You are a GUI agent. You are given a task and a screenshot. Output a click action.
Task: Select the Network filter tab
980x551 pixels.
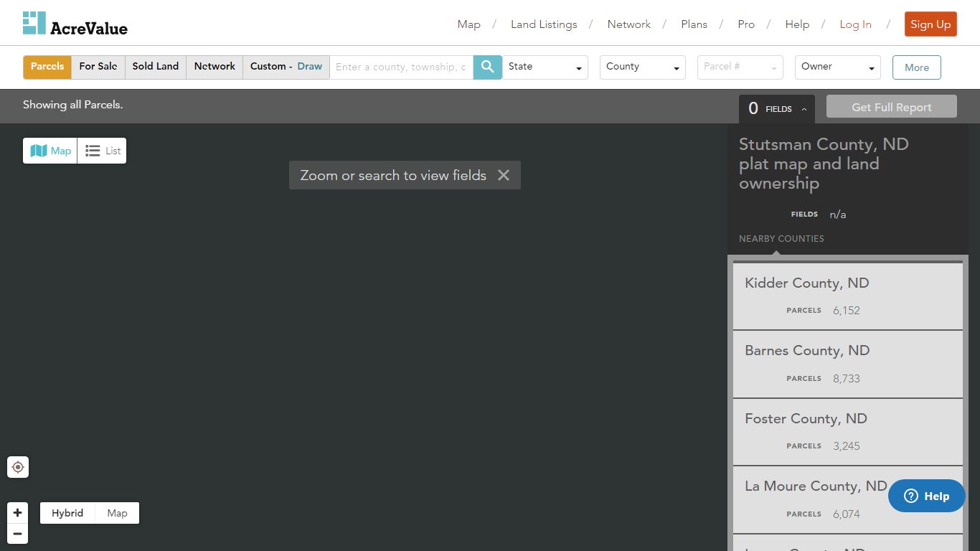pos(215,67)
